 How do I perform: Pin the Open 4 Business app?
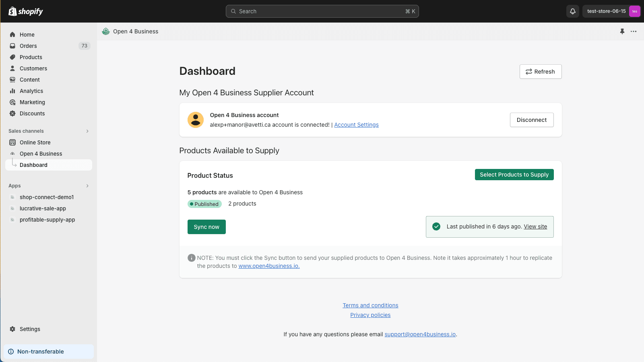pyautogui.click(x=622, y=31)
